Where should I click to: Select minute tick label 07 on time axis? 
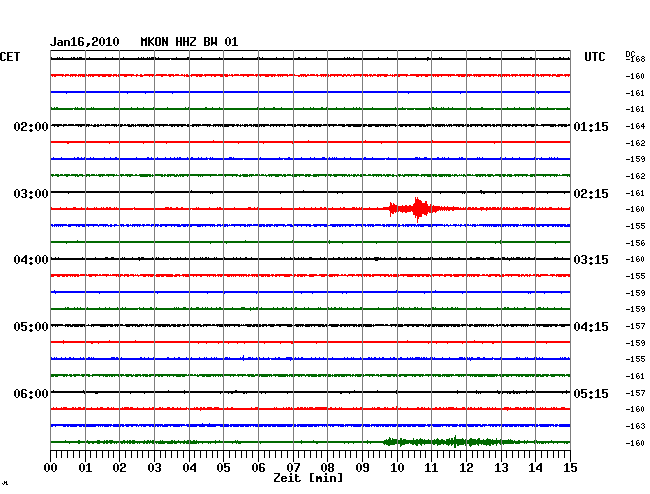293,467
